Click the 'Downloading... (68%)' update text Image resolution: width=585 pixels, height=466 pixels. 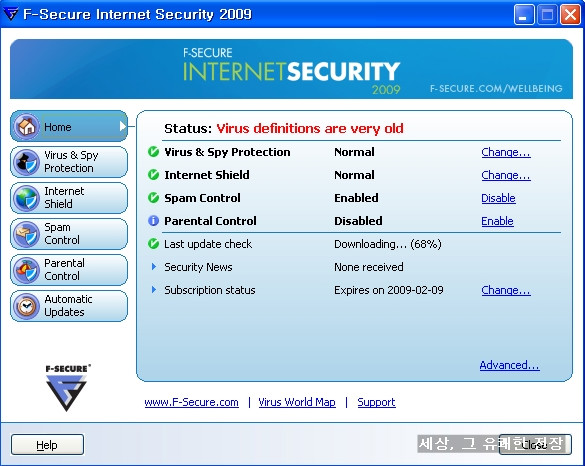click(388, 244)
